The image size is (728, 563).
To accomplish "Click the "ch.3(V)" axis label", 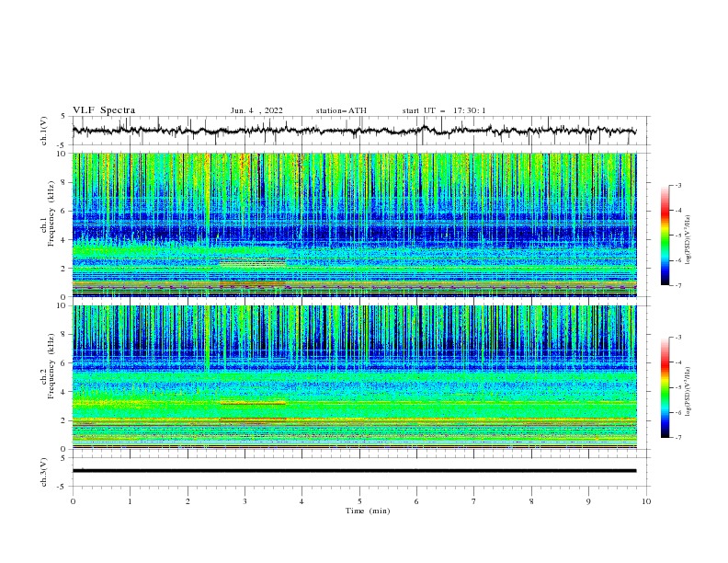I will pos(44,472).
